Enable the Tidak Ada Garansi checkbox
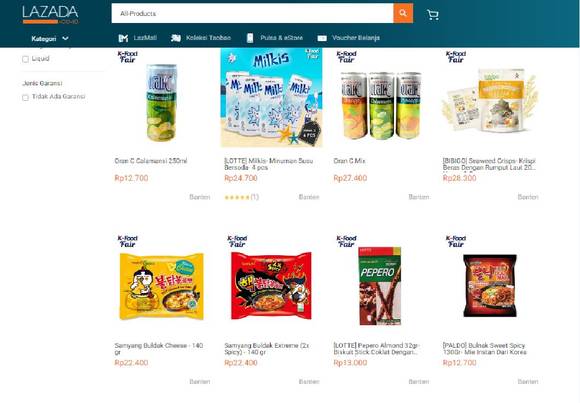The image size is (580, 403). [x=25, y=98]
